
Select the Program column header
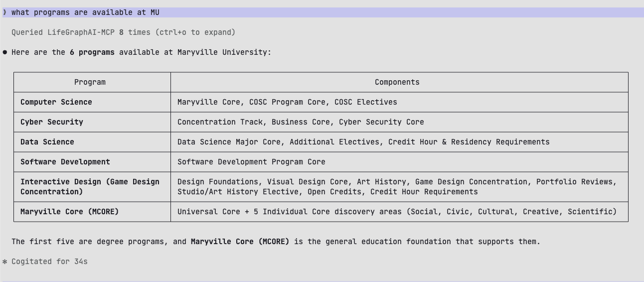coord(90,82)
